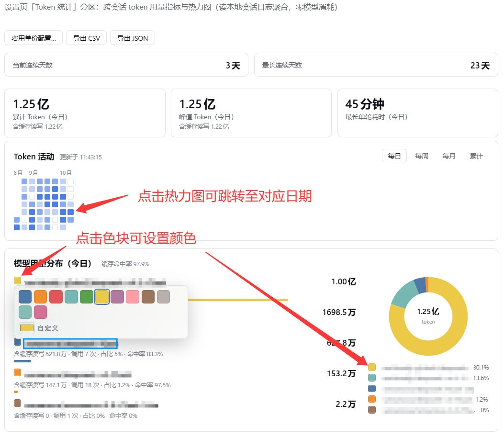Open the 自定义 custom color picker
The width and height of the screenshot is (504, 438).
pyautogui.click(x=27, y=328)
